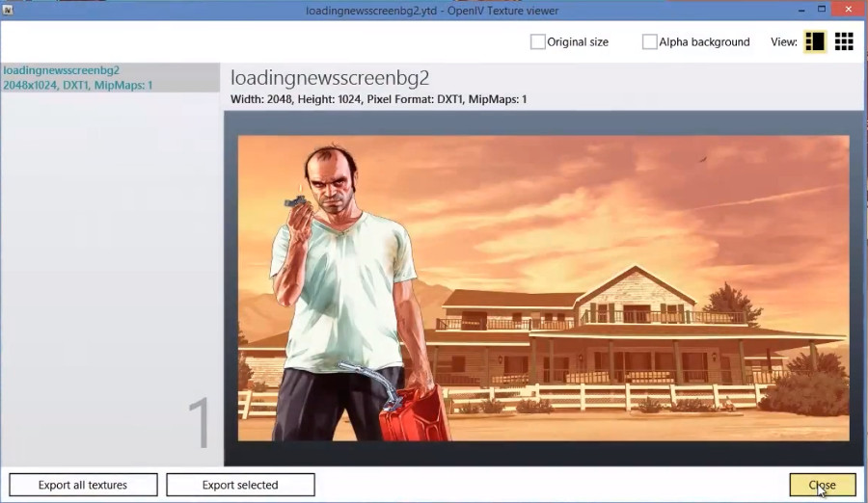
Task: Close the window with the red X
Action: coord(850,9)
